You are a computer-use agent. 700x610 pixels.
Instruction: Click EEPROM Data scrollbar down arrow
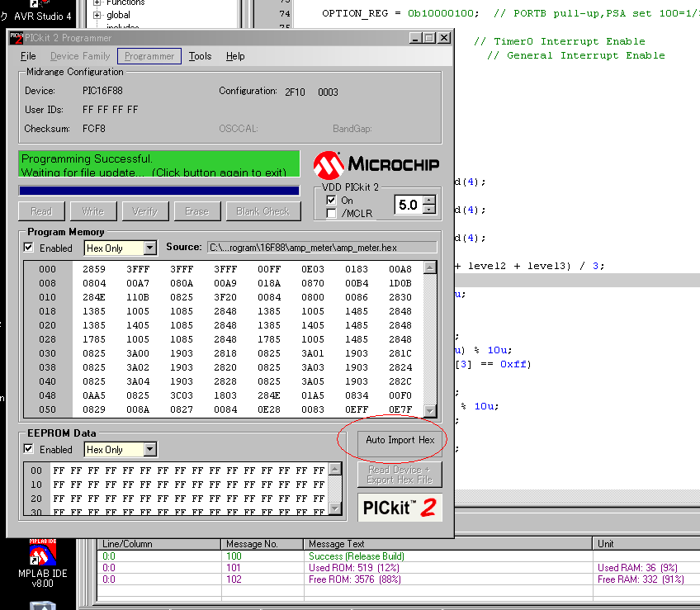pyautogui.click(x=335, y=508)
